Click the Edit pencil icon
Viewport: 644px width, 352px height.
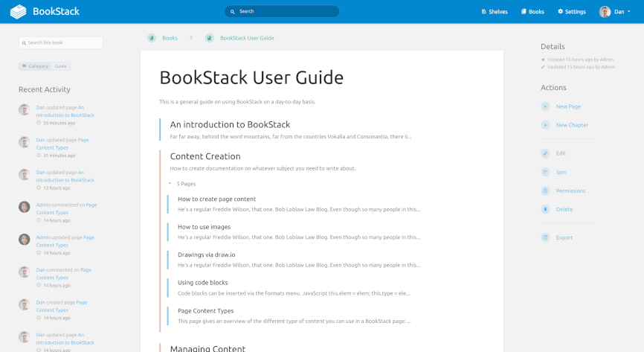coord(545,153)
